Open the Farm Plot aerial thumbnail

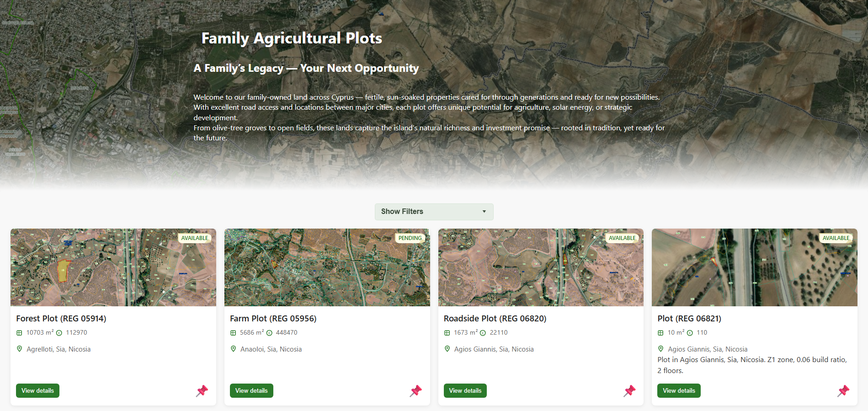(327, 267)
